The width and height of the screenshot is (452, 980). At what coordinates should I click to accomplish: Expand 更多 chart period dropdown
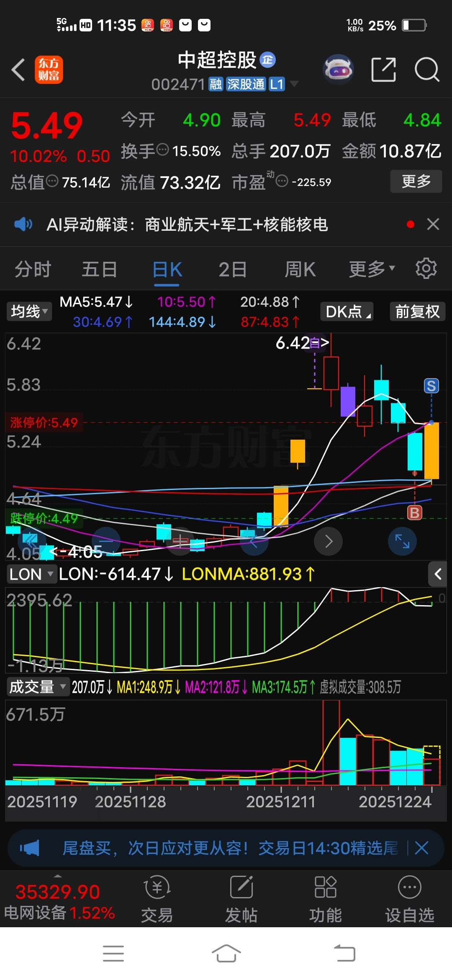pyautogui.click(x=372, y=269)
